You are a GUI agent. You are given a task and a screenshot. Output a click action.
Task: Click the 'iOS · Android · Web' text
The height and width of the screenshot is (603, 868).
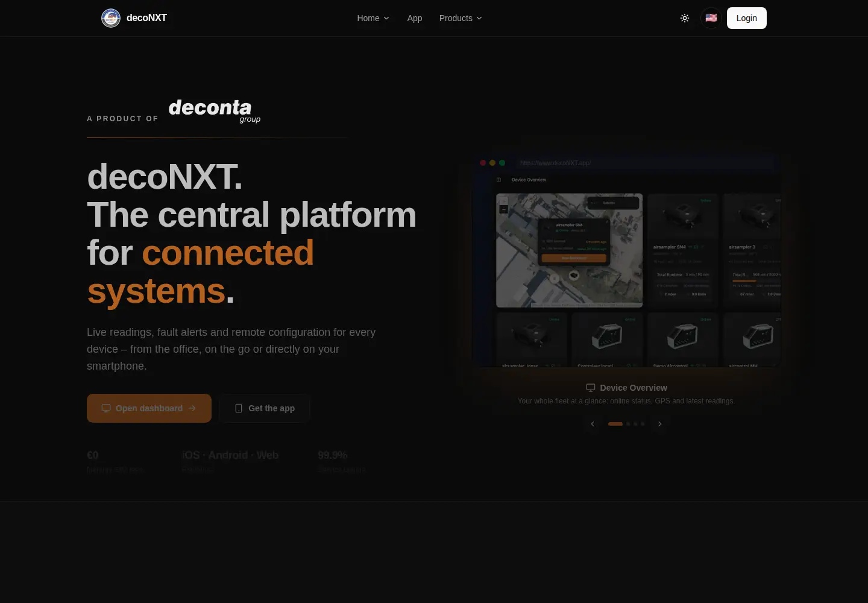tap(230, 455)
